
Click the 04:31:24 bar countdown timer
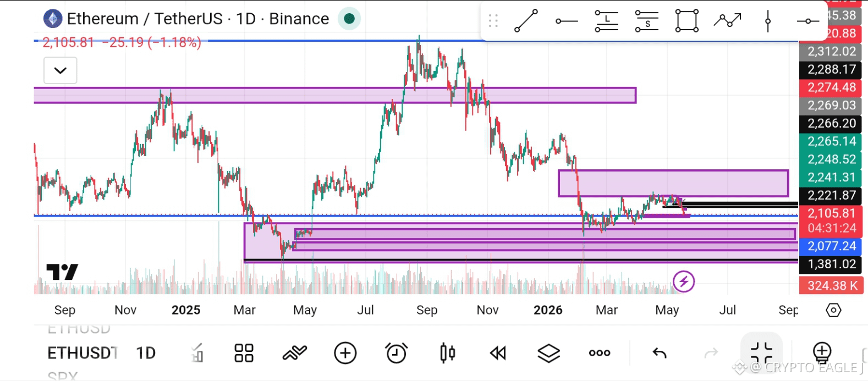[x=832, y=228]
